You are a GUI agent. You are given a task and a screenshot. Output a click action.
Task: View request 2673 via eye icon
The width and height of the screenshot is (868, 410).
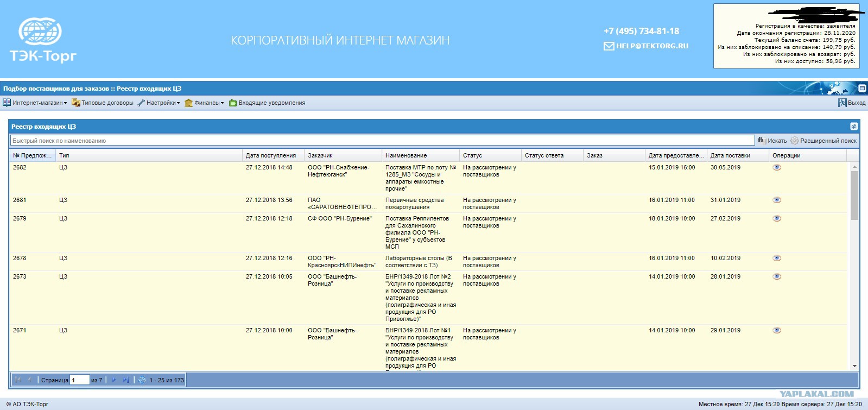click(777, 276)
